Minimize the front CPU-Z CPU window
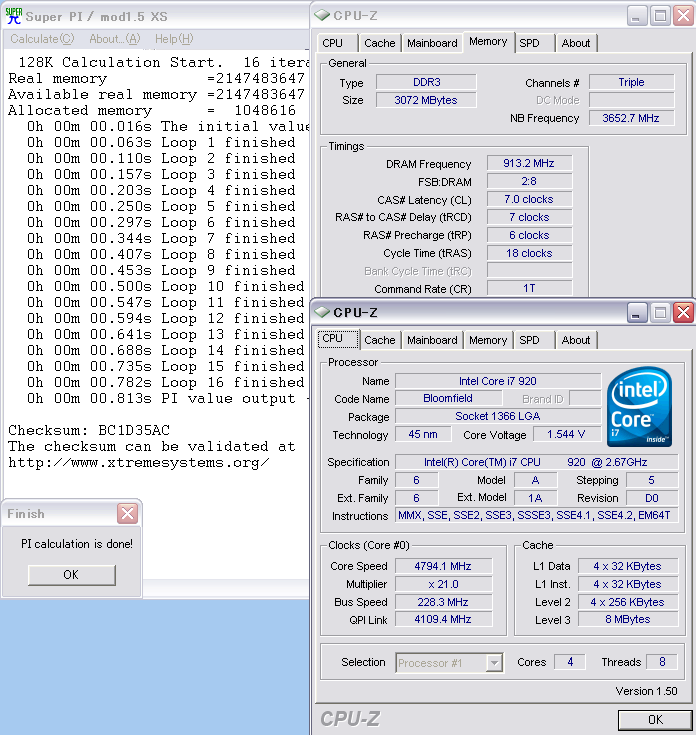The image size is (696, 735). (x=636, y=313)
